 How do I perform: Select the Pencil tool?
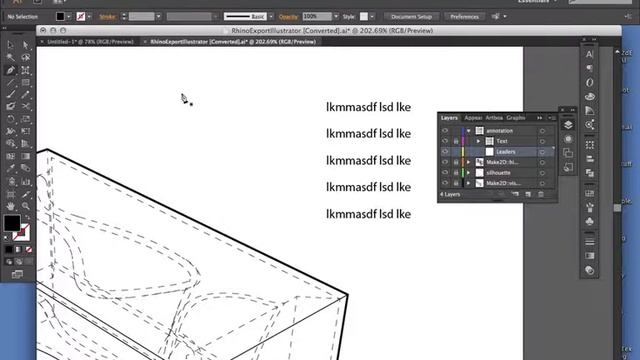point(25,95)
